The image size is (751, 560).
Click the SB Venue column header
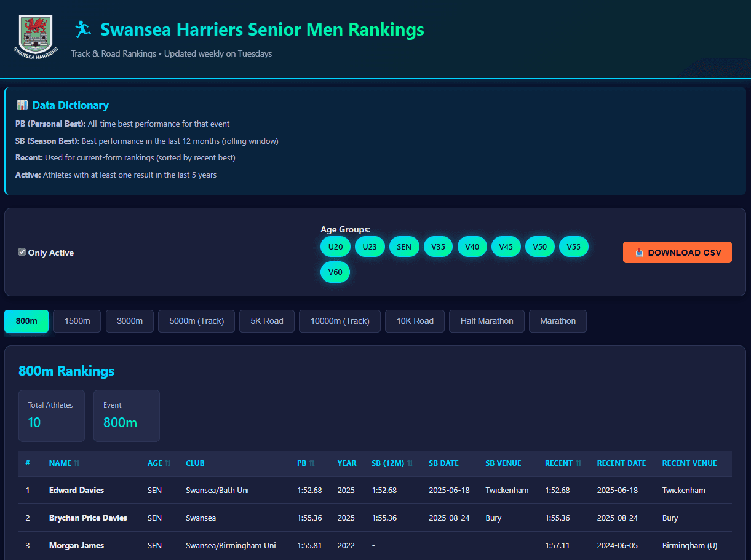[503, 463]
